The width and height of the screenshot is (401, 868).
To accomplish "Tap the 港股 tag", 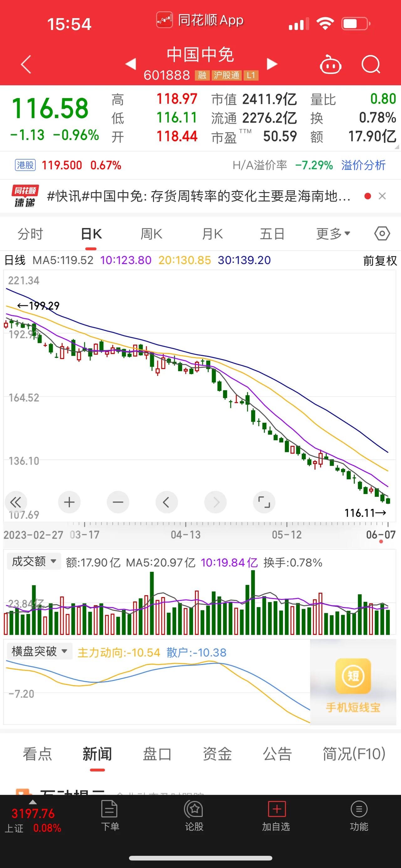I will (26, 165).
